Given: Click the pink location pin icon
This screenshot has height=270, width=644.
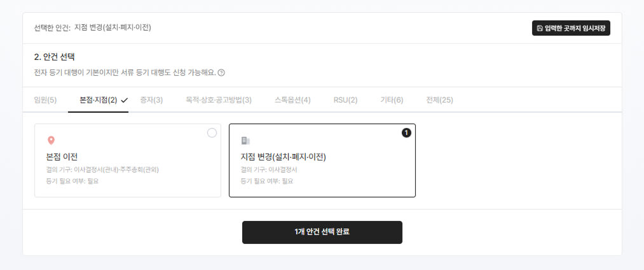Looking at the screenshot, I should point(51,141).
